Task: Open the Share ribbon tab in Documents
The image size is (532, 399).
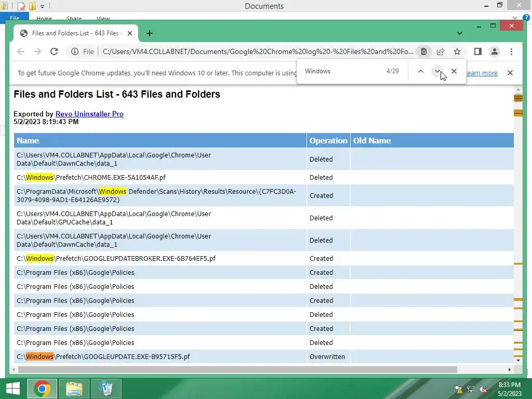Action: coord(74,18)
